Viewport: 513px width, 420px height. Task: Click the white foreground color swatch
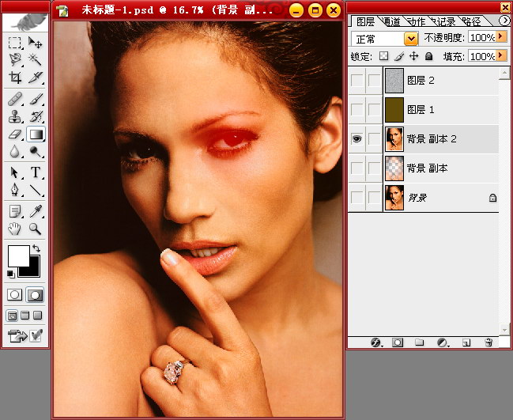[18, 255]
